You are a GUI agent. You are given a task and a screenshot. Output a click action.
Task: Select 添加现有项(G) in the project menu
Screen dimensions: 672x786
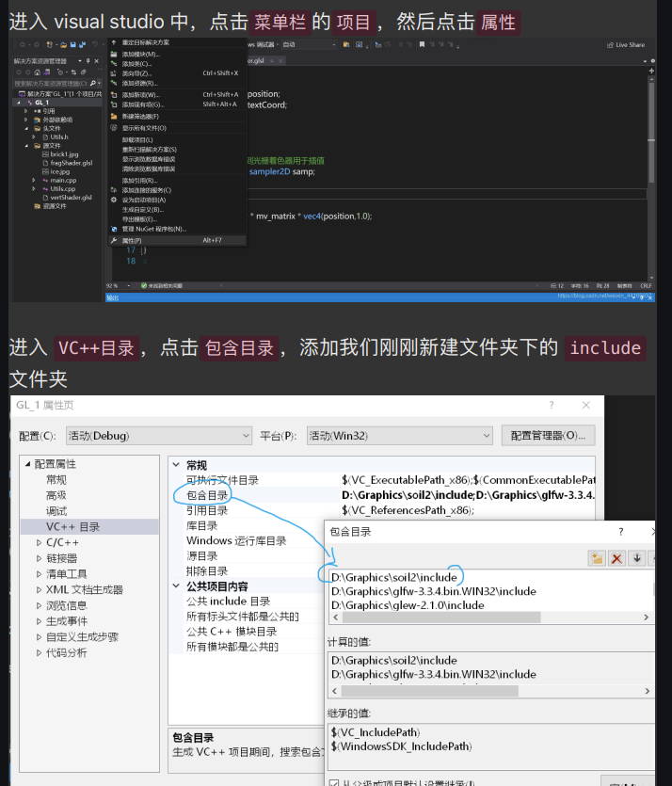click(177, 104)
